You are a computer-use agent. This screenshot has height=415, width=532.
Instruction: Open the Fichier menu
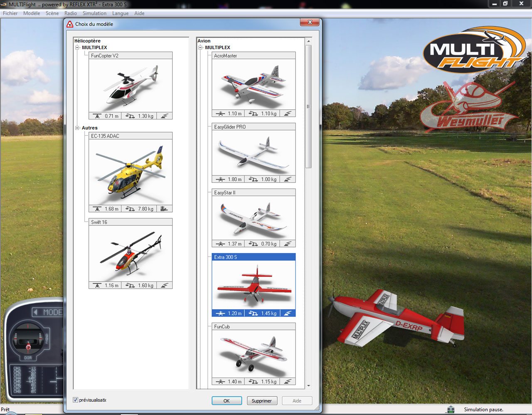click(10, 13)
